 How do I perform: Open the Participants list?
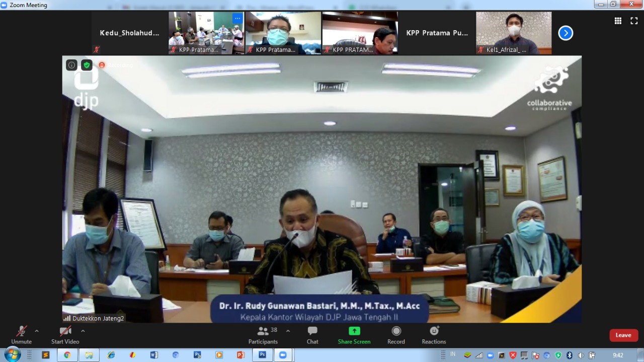click(x=263, y=335)
